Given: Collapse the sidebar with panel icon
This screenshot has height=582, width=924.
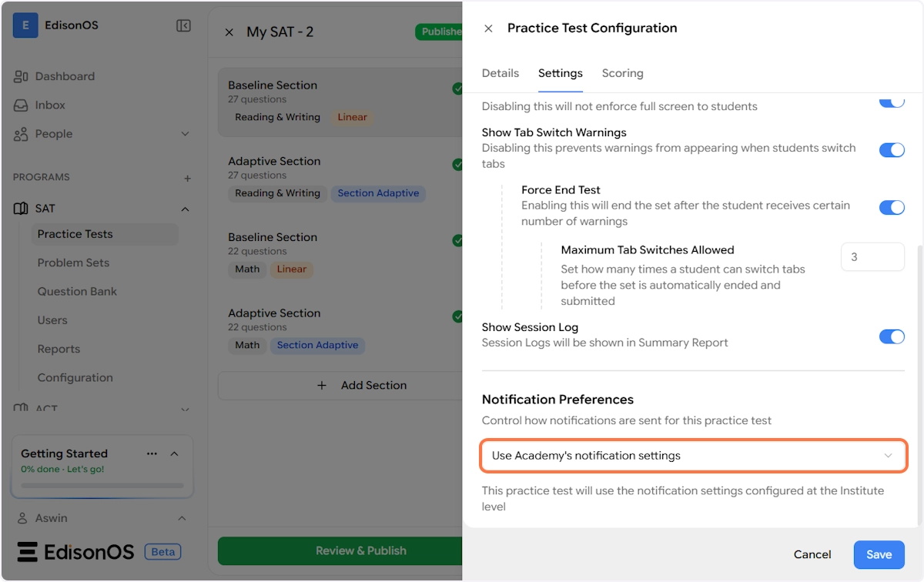Looking at the screenshot, I should point(183,26).
